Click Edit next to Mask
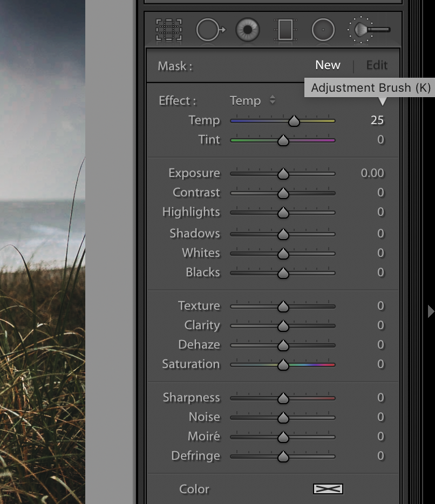The width and height of the screenshot is (435, 504). coord(377,65)
